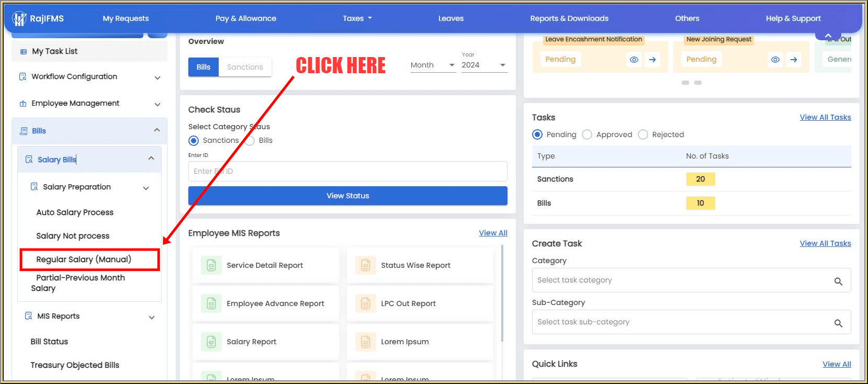Open My Requests menu
This screenshot has height=384, width=868.
click(126, 18)
